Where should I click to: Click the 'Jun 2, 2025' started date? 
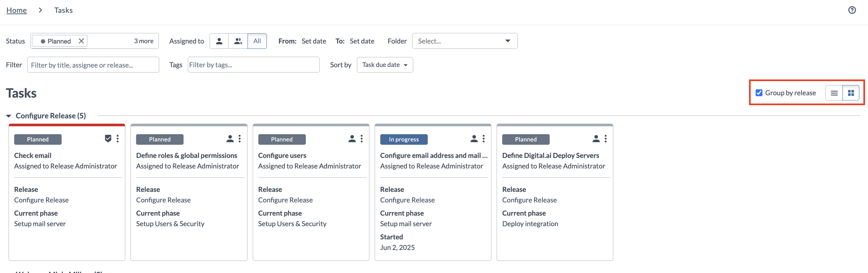tap(397, 247)
